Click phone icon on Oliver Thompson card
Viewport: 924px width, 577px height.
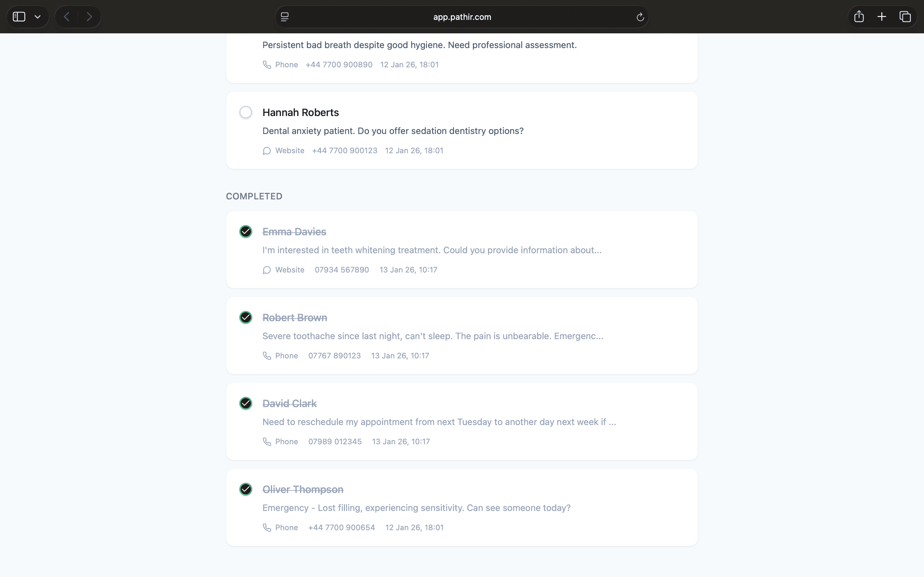pos(267,527)
